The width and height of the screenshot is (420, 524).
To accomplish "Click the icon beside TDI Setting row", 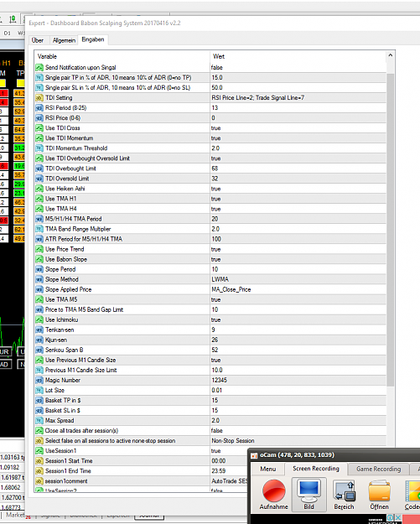I will point(39,98).
